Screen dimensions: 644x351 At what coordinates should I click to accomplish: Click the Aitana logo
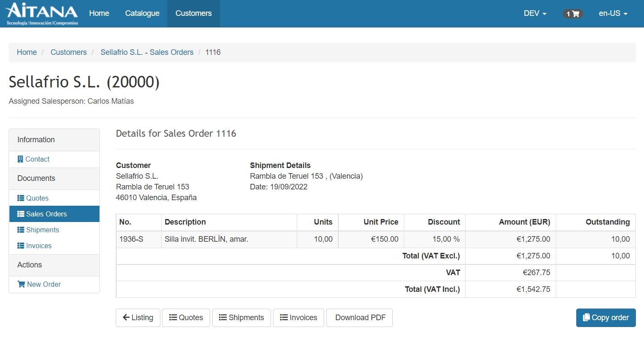point(42,14)
